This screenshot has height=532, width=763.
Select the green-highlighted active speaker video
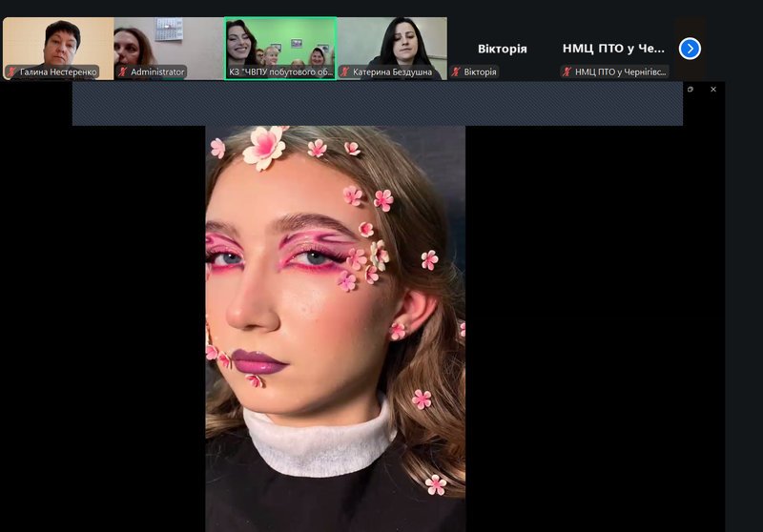(280, 42)
